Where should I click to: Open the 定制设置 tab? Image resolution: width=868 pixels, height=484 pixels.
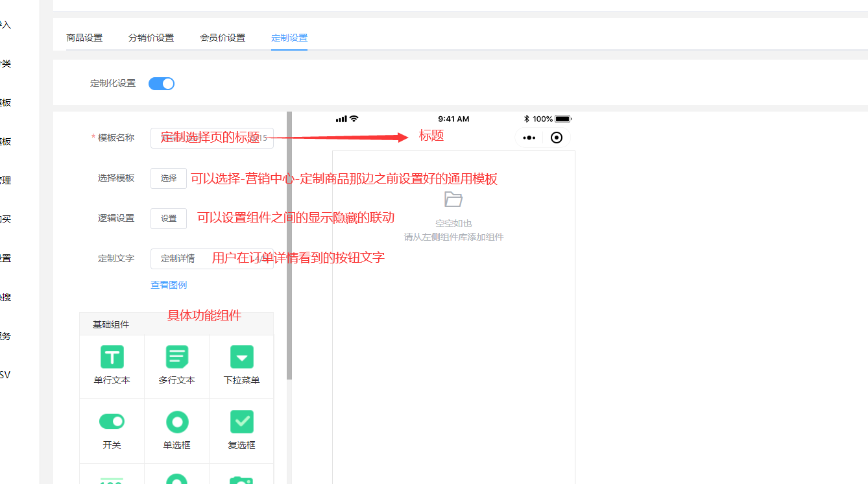coord(289,38)
